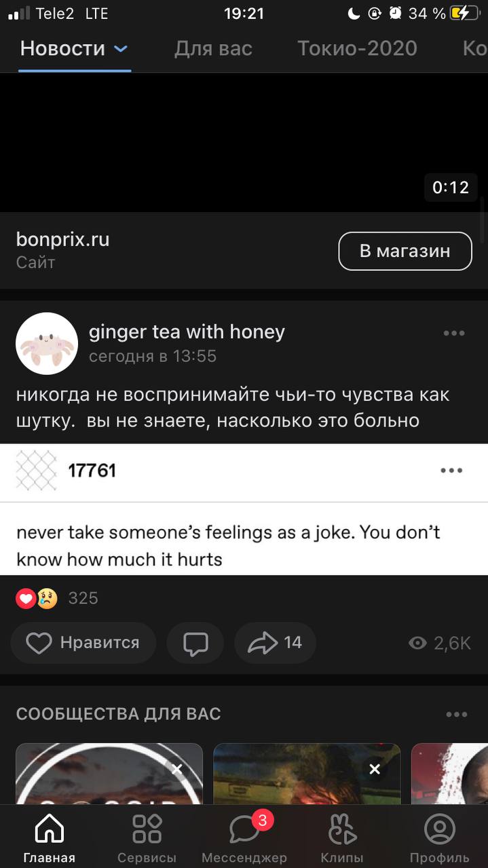
Task: Switch to the Токио-2020 tab
Action: click(357, 48)
